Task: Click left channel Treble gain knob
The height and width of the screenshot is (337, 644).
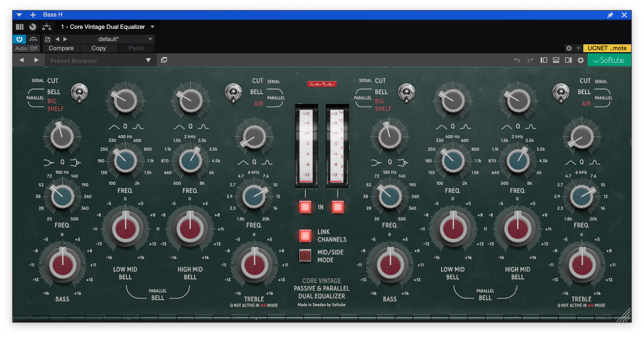Action: pyautogui.click(x=254, y=263)
